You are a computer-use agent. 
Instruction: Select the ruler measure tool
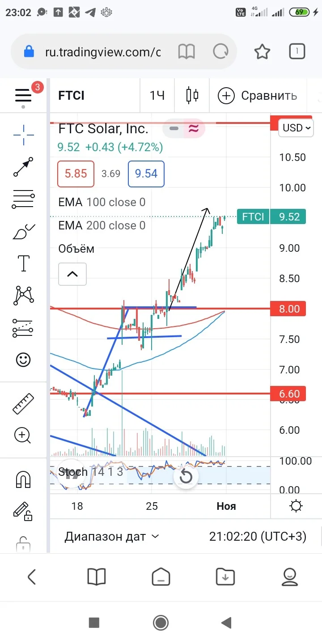point(23,403)
